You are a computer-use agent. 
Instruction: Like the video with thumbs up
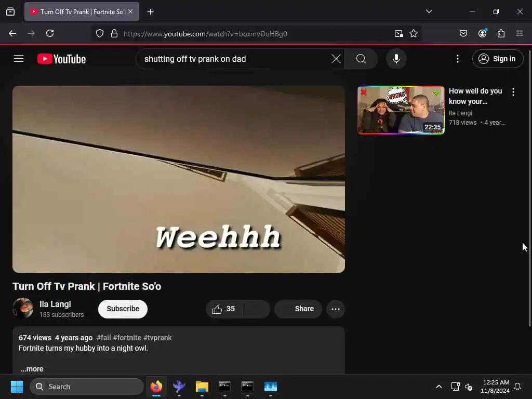(x=224, y=309)
